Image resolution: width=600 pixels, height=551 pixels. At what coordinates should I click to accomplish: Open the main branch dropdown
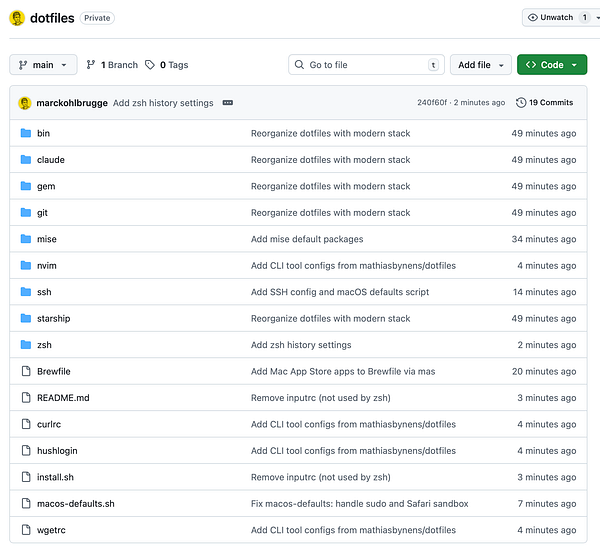tap(43, 65)
